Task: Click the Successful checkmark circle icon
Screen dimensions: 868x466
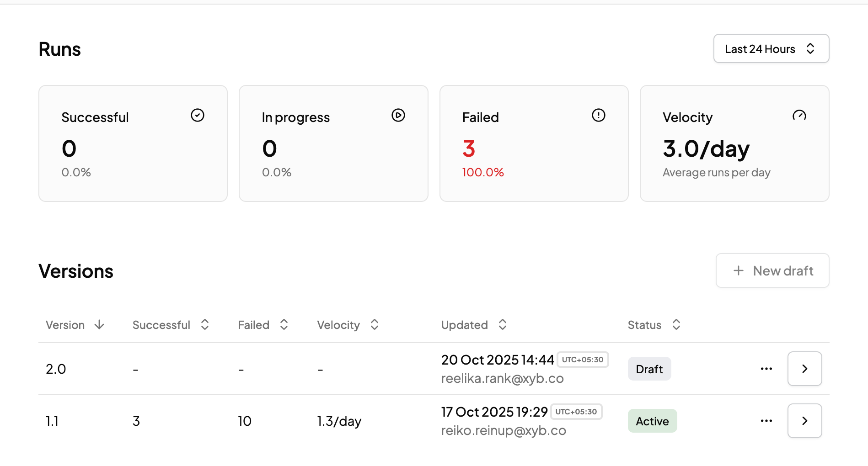Action: click(x=198, y=115)
